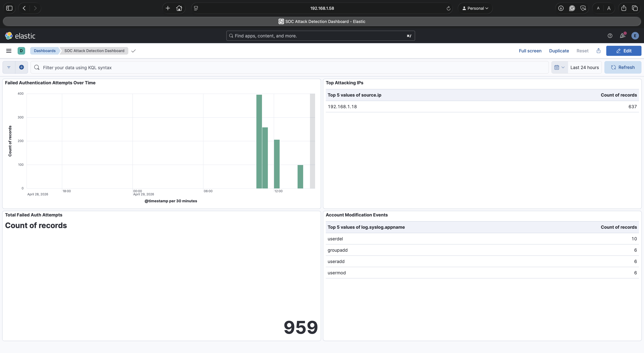
Task: Show tab overview icon
Action: [x=635, y=8]
